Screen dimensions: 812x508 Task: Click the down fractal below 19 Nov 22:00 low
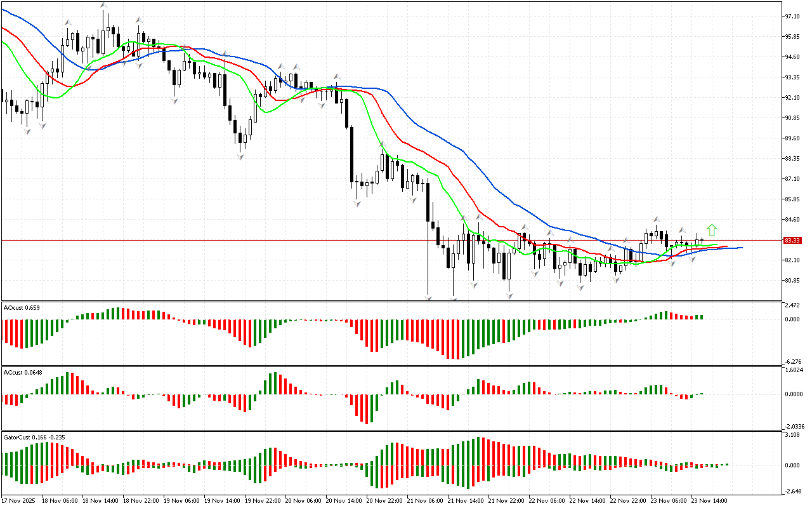tap(242, 156)
